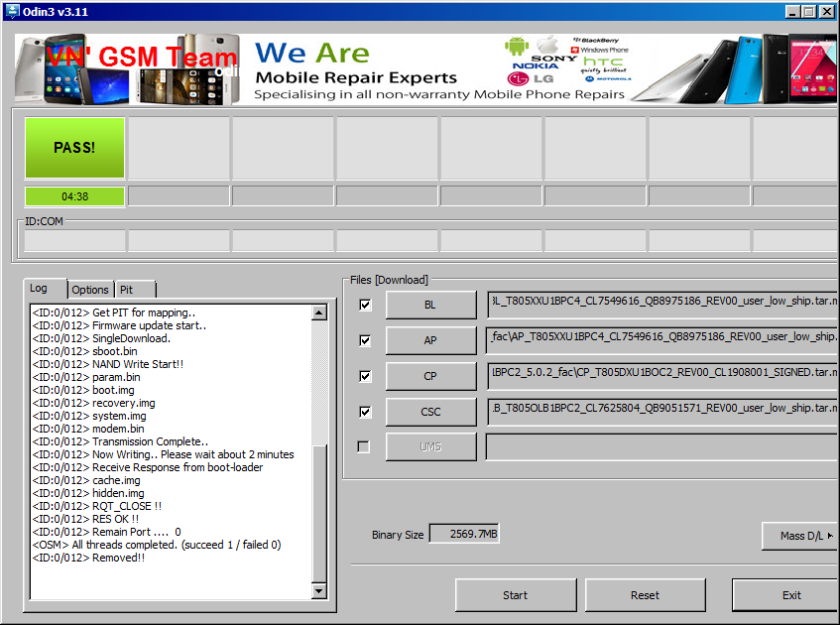Viewport: 840px width, 625px height.
Task: Open the Mass D/L button
Action: tap(801, 536)
